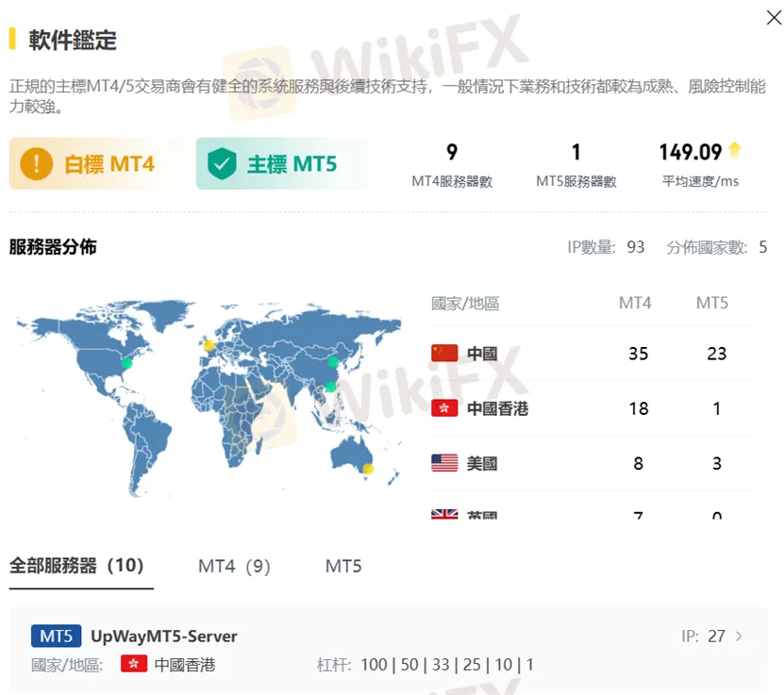Click the green server dot on USA map
Viewport: 784px width, 695px height.
pyautogui.click(x=127, y=363)
